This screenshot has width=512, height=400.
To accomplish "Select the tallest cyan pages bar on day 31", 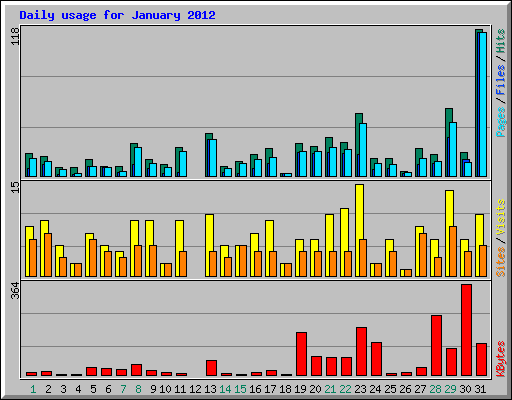I will [483, 104].
